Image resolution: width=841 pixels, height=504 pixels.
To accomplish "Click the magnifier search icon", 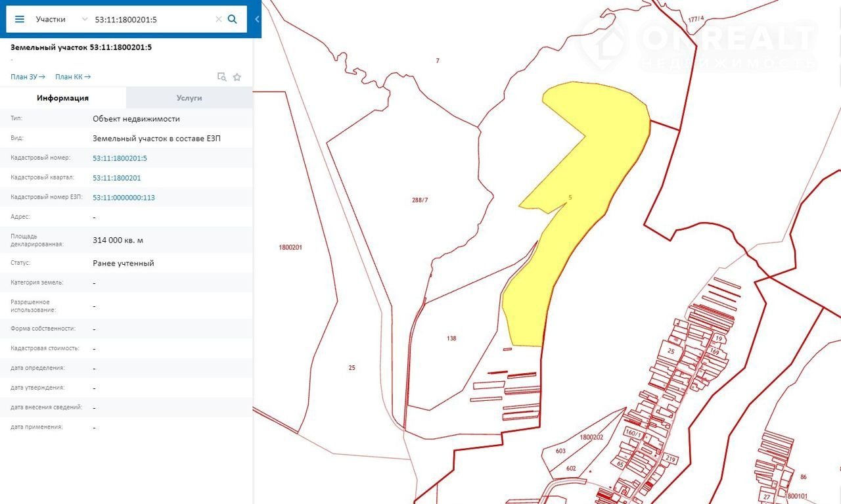I will point(232,19).
